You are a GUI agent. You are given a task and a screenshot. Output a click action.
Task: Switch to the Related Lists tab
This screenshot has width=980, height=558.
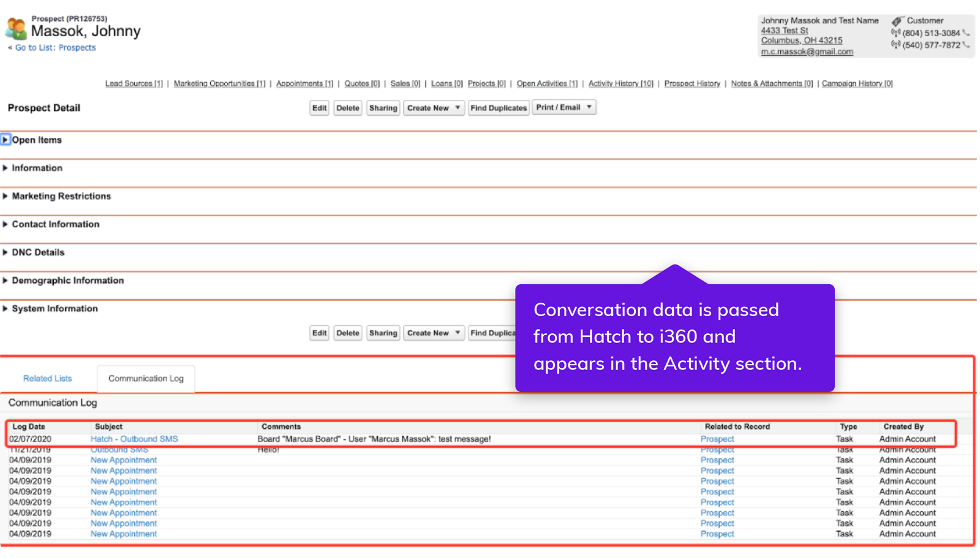(x=48, y=379)
